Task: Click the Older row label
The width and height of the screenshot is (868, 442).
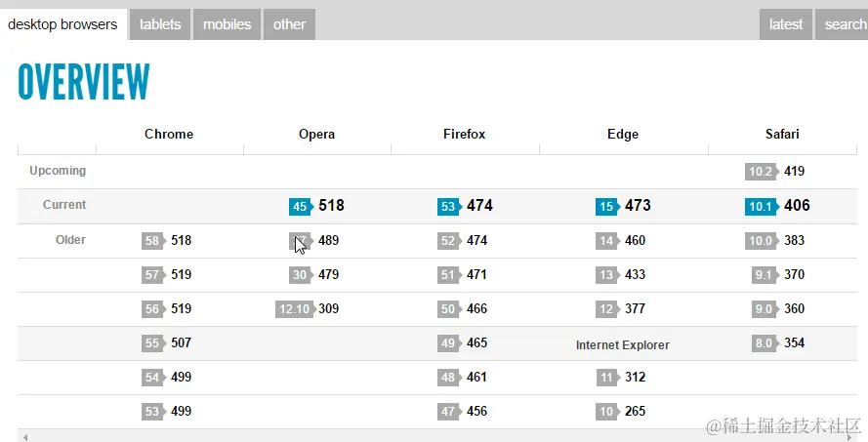Action: [70, 240]
